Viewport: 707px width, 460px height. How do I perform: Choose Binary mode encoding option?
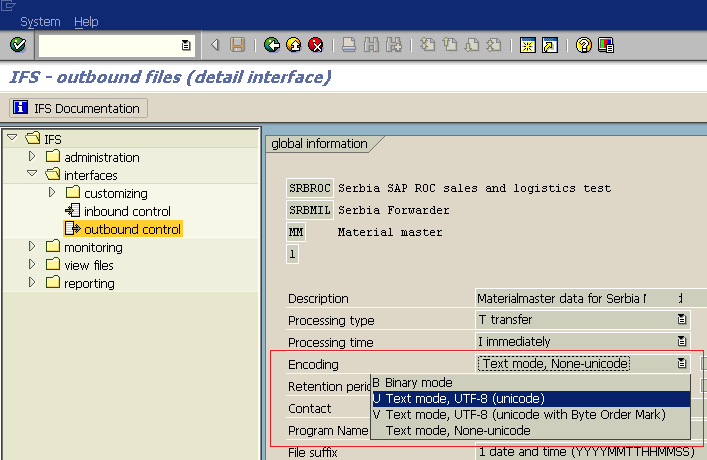click(x=530, y=382)
